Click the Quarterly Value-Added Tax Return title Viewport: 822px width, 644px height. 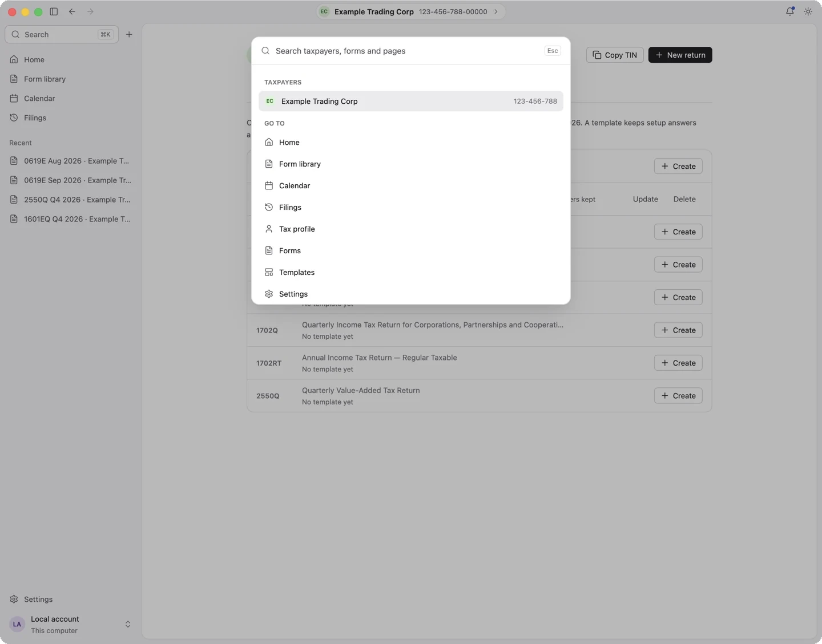click(x=361, y=390)
